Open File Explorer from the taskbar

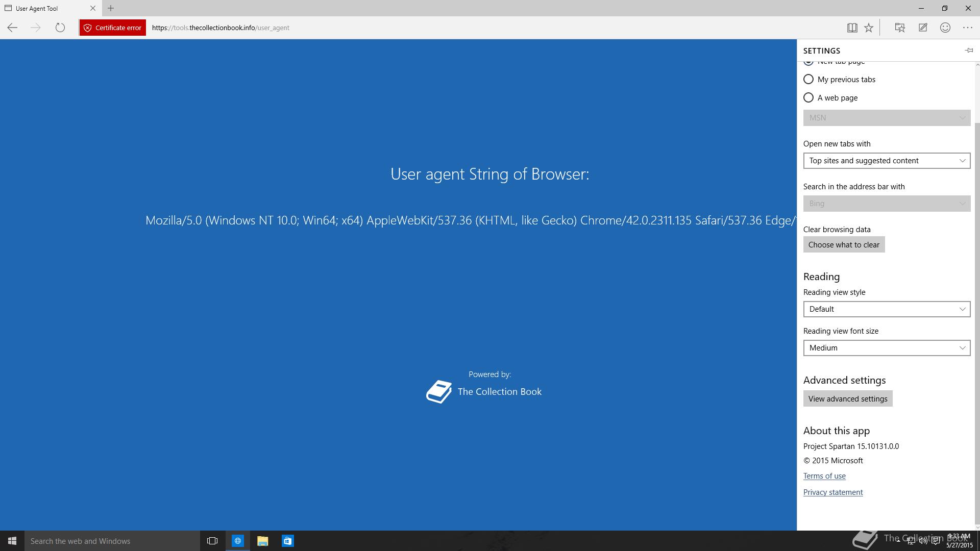coord(263,541)
